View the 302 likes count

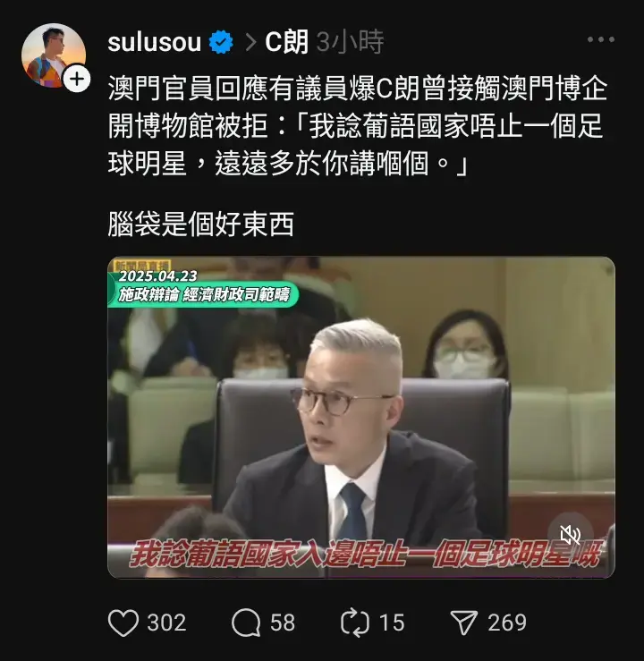[x=166, y=623]
